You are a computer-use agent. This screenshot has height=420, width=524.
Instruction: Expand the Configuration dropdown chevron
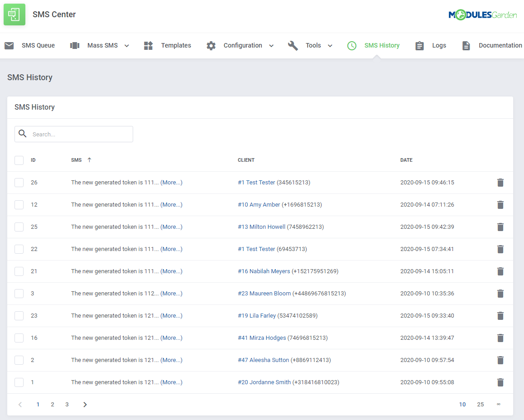click(271, 46)
